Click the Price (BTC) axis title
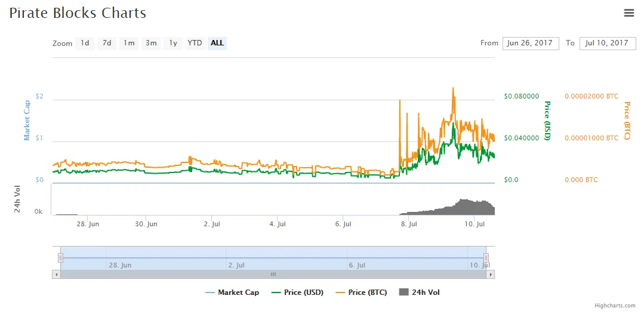The width and height of the screenshot is (644, 314). 627,121
